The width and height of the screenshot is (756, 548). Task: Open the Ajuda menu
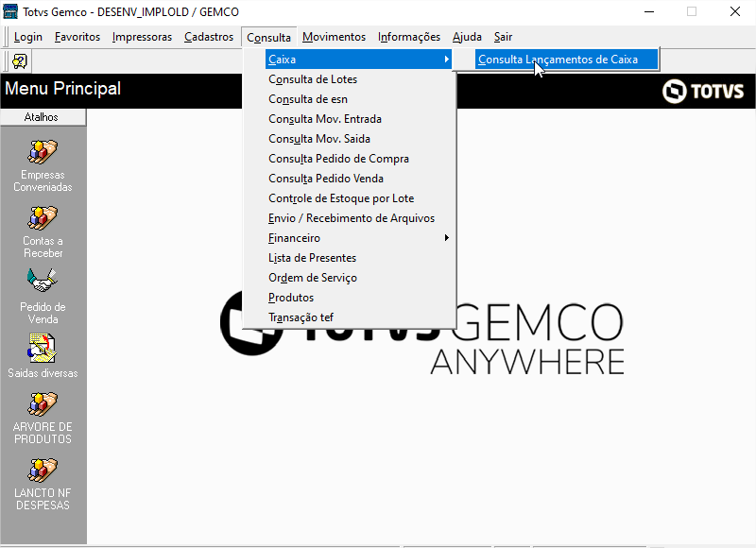[467, 37]
